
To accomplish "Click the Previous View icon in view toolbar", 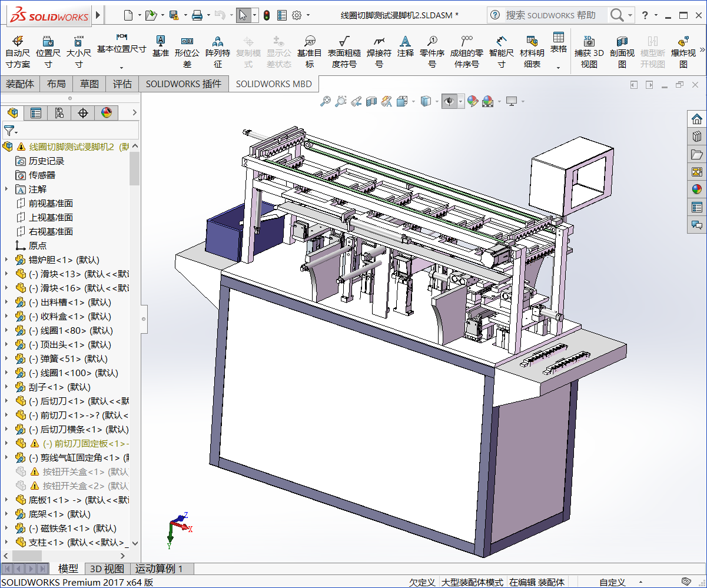I will (356, 102).
